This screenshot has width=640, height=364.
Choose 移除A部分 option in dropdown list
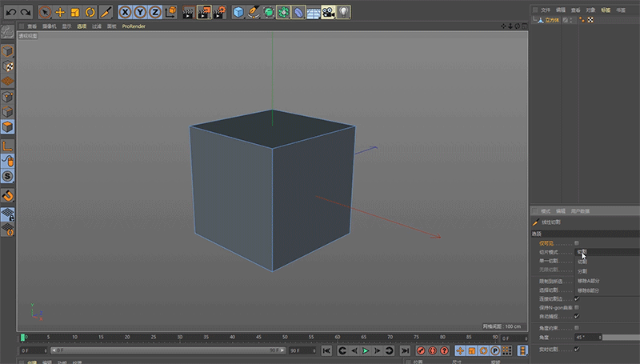click(x=589, y=281)
